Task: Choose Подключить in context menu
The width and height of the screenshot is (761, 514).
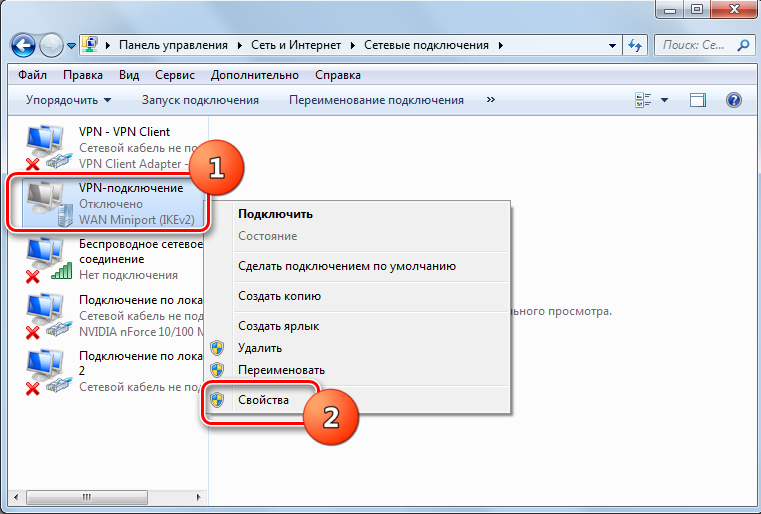Action: coord(275,214)
